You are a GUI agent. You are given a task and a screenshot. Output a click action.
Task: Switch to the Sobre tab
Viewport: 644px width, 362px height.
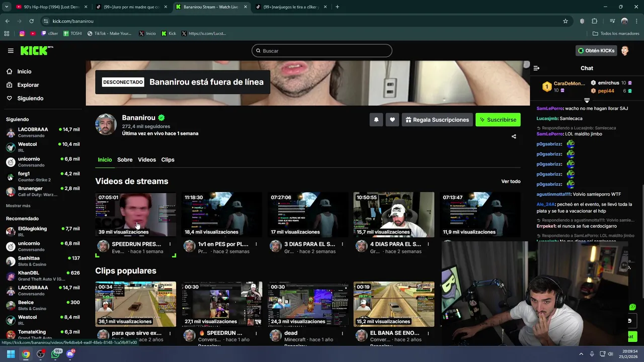tap(125, 160)
